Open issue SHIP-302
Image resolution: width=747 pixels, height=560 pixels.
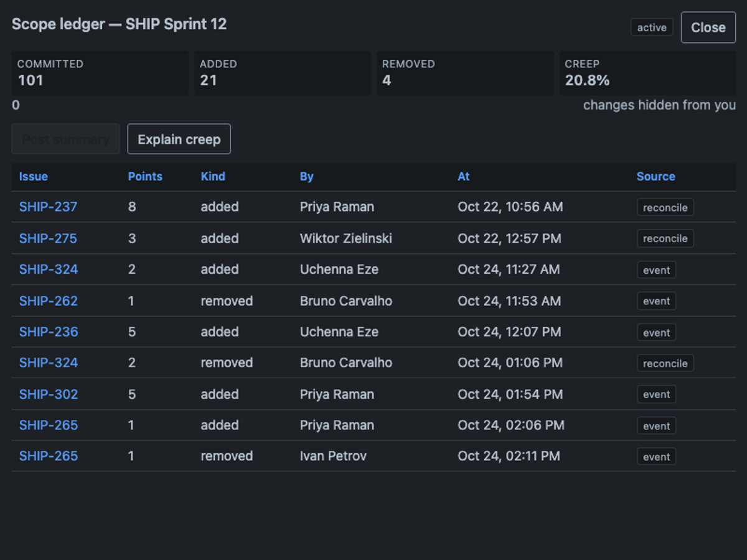click(49, 394)
